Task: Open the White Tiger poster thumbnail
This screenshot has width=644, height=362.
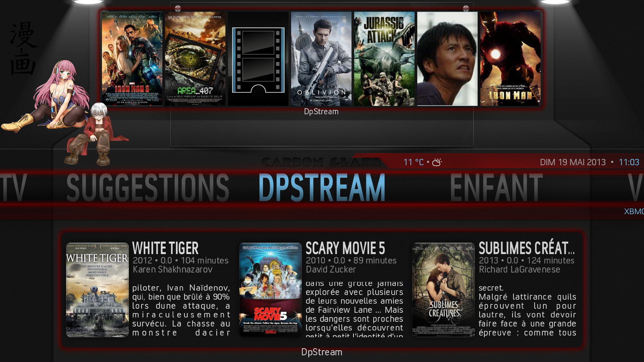Action: click(x=97, y=290)
